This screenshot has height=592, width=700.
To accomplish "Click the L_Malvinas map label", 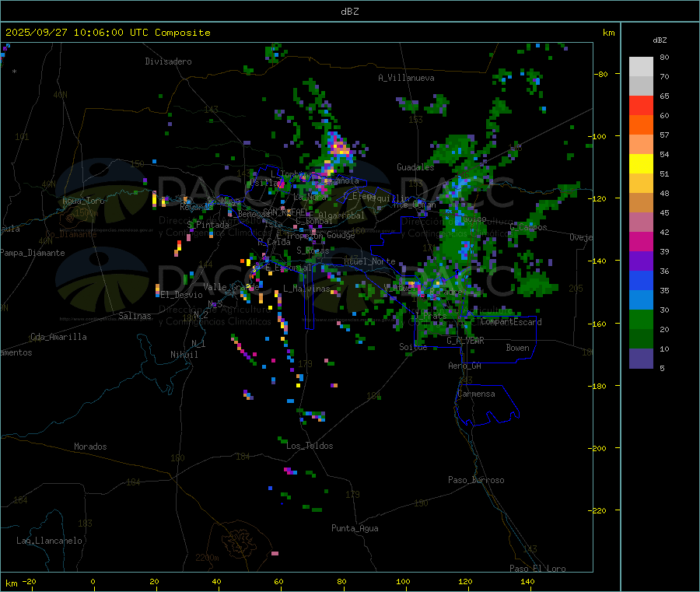I will [306, 289].
